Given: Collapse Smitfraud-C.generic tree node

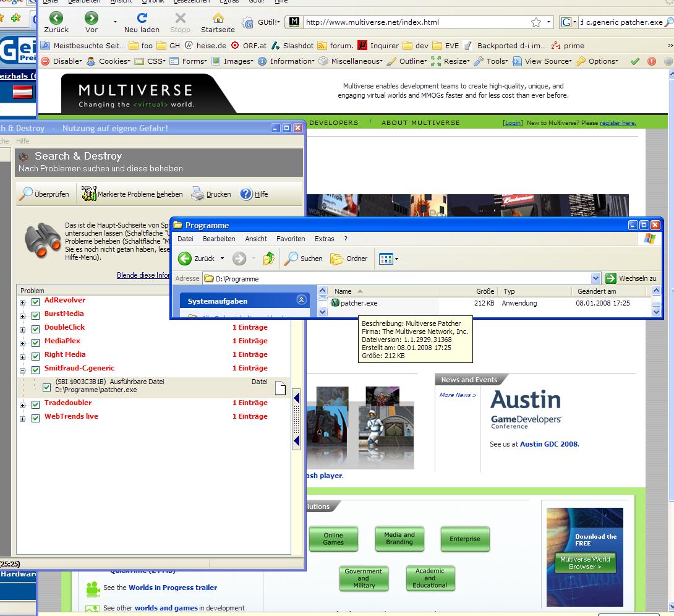Looking at the screenshot, I should 22,370.
